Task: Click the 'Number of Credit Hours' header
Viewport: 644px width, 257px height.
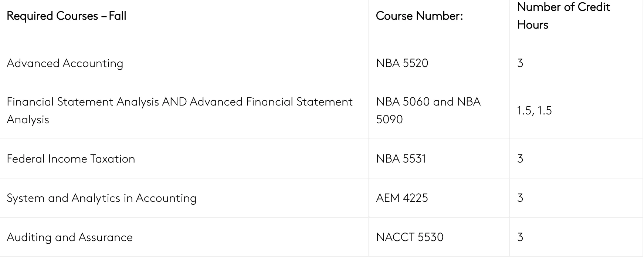Action: (x=563, y=16)
